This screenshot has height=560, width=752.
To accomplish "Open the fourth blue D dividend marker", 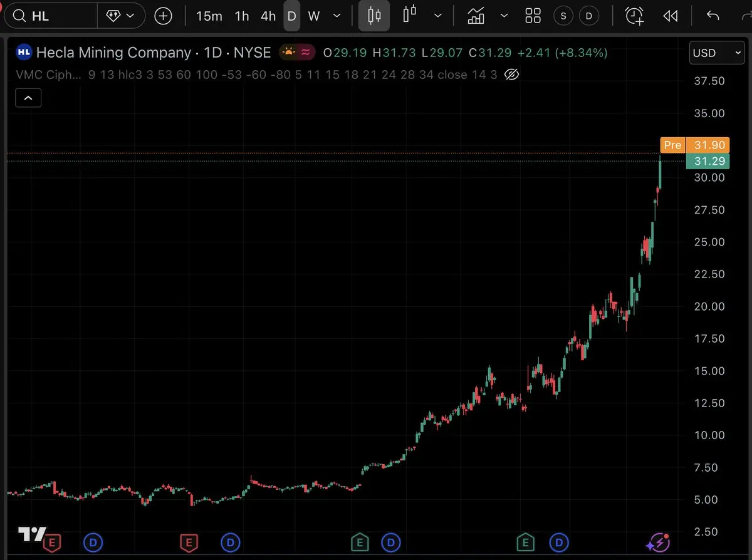I will coord(558,542).
